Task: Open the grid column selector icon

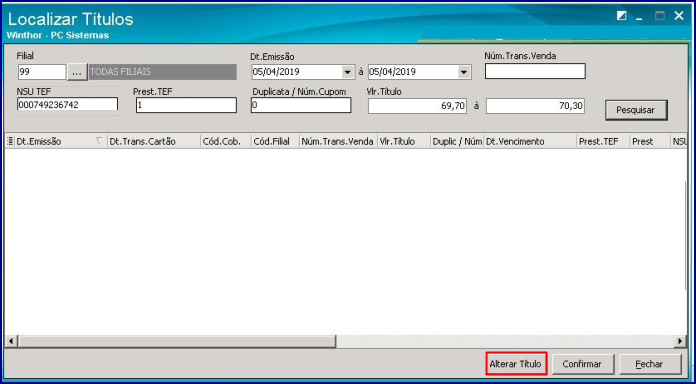Action: click(10, 142)
